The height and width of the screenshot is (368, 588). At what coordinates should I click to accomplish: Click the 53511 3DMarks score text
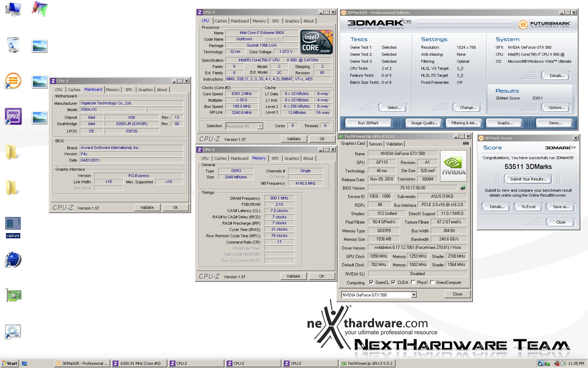click(528, 167)
